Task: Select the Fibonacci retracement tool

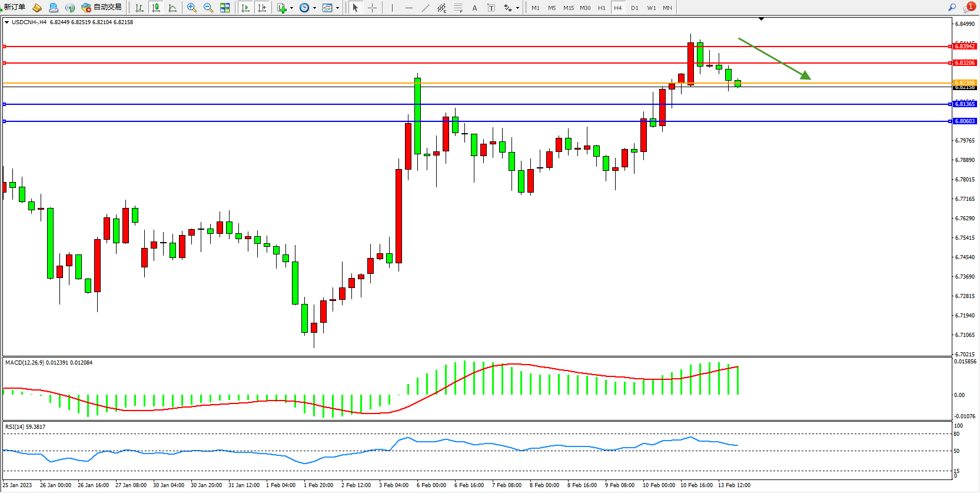Action: pos(459,8)
